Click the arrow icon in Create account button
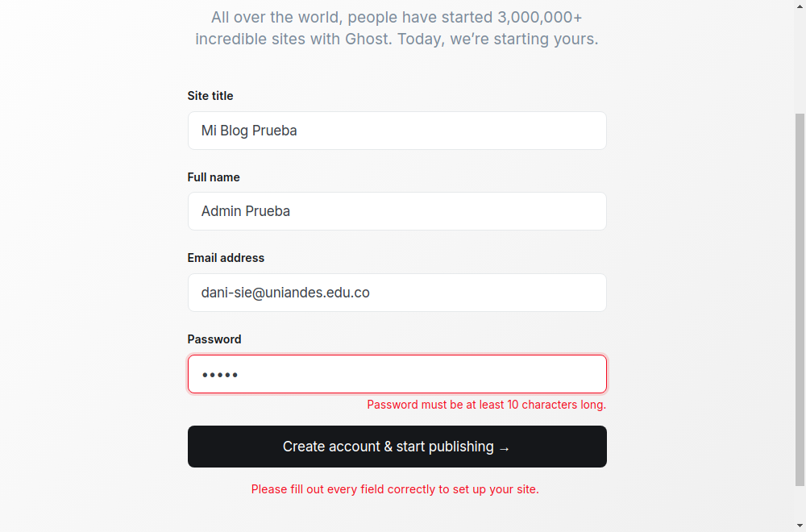This screenshot has height=532, width=806. coord(505,449)
